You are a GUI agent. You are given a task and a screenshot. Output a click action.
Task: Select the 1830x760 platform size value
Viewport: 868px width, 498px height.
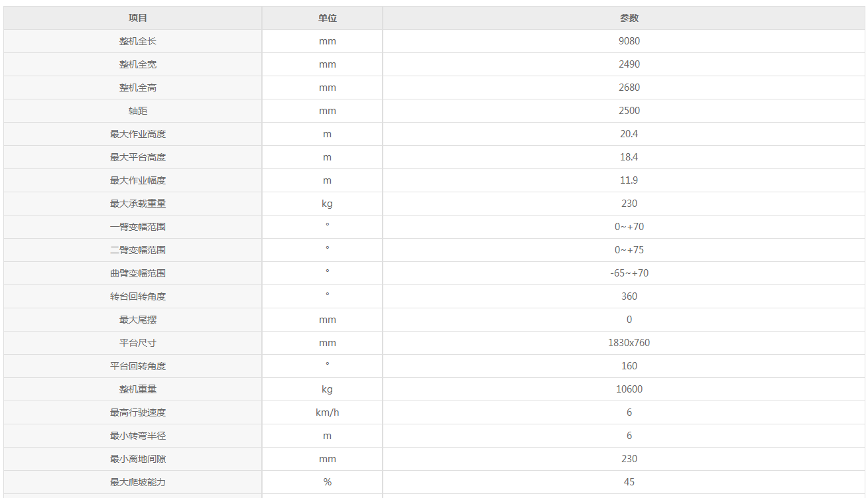629,343
